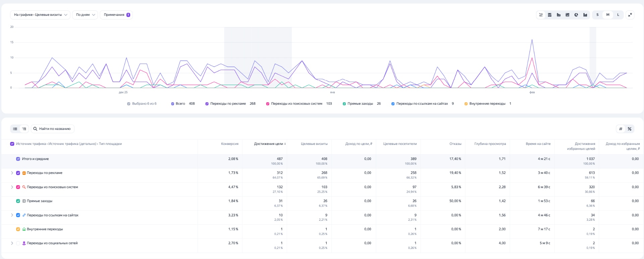Enable the Переходы из социальных сетей checkbox
This screenshot has height=259, width=644.
coord(18,243)
